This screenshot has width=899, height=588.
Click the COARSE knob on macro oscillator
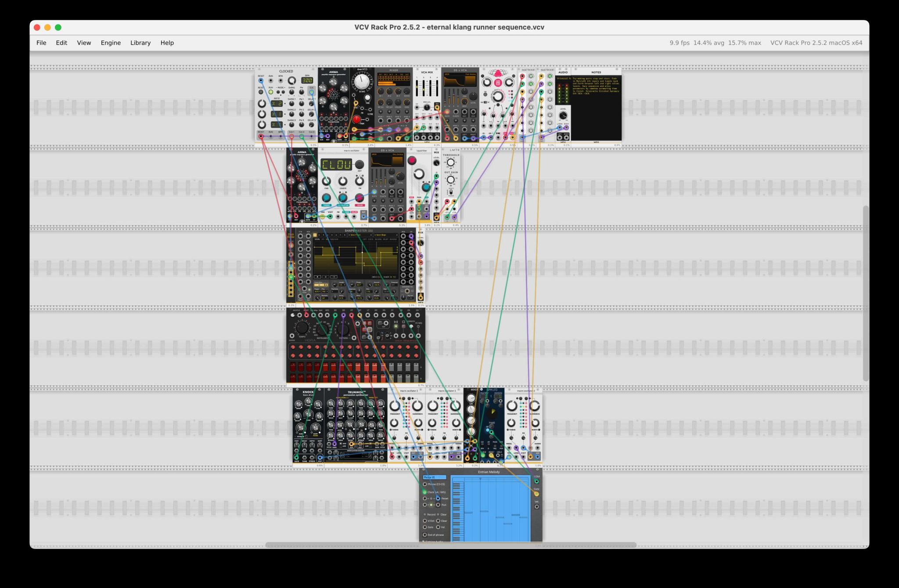coord(343,181)
